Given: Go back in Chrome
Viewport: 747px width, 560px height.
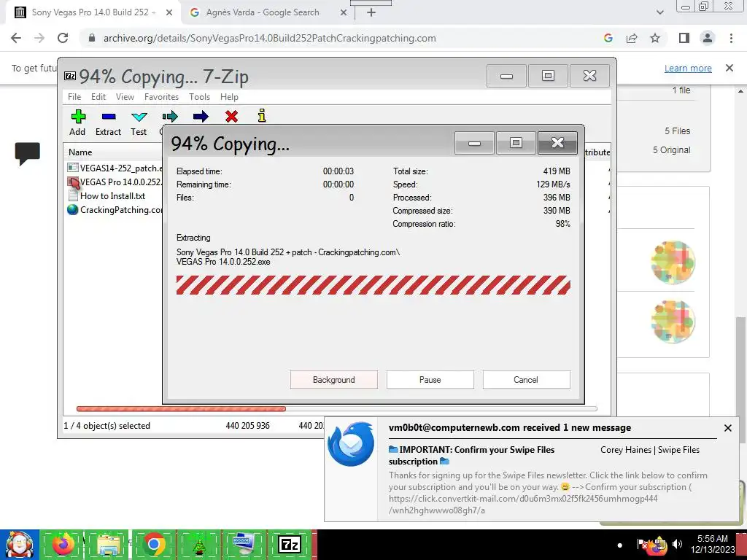Looking at the screenshot, I should (16, 38).
